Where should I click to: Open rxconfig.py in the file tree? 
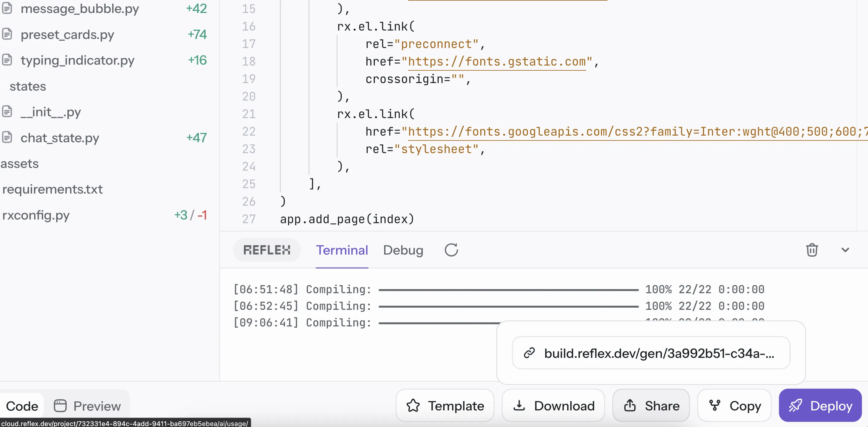[36, 215]
